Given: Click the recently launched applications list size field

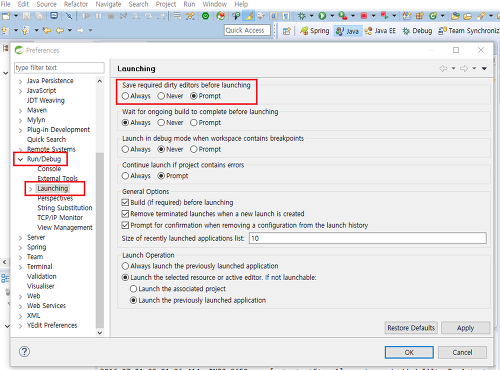Looking at the screenshot, I should click(x=368, y=238).
